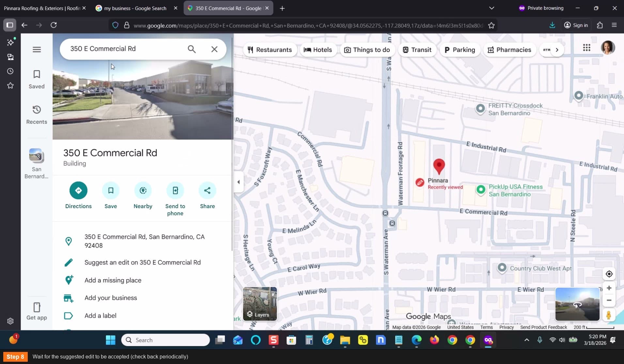
Task: Click Add your business
Action: click(111, 298)
